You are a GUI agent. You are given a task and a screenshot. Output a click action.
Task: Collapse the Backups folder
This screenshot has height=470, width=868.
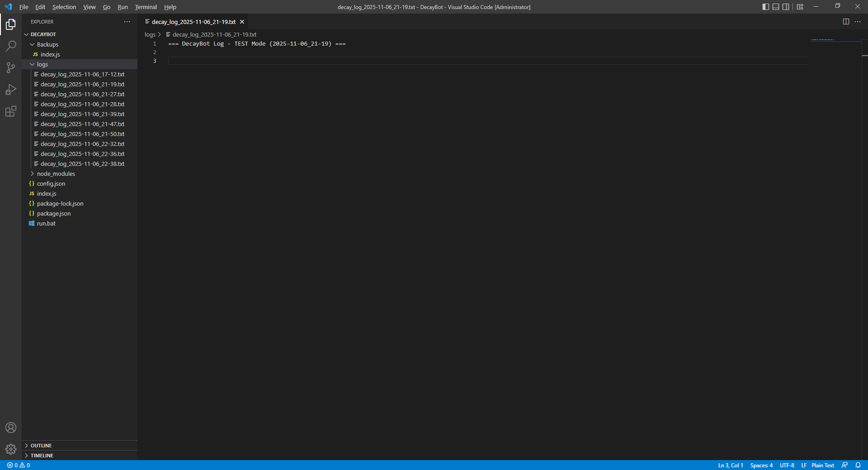(80, 44)
